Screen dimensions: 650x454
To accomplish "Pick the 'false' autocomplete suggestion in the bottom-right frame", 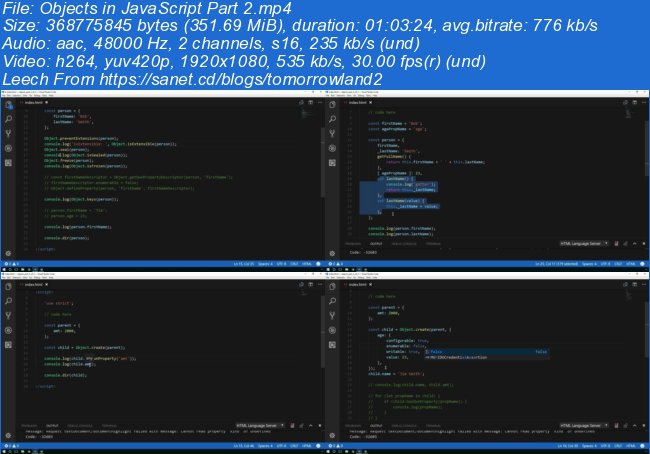I will coord(486,352).
